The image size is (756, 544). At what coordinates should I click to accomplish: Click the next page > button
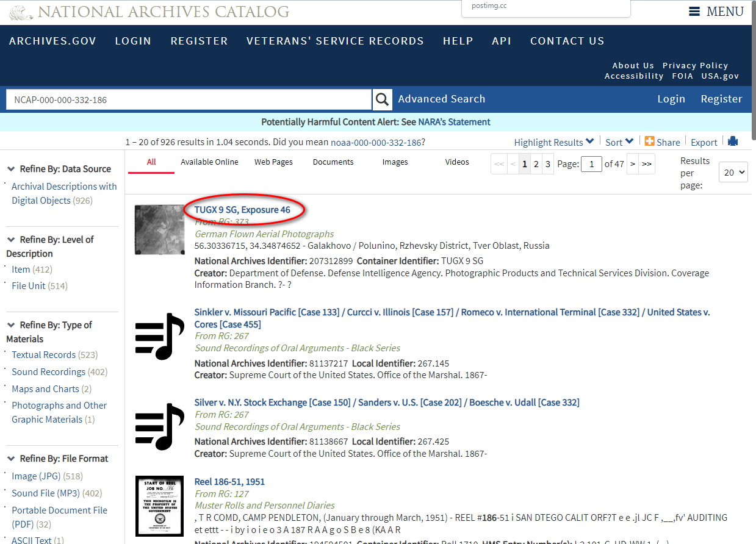[x=632, y=163]
